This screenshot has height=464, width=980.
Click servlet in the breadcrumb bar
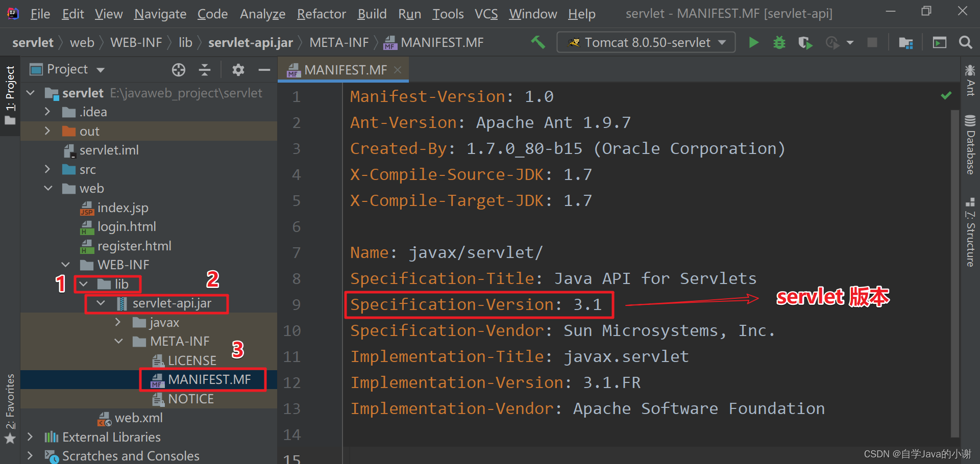(x=33, y=42)
